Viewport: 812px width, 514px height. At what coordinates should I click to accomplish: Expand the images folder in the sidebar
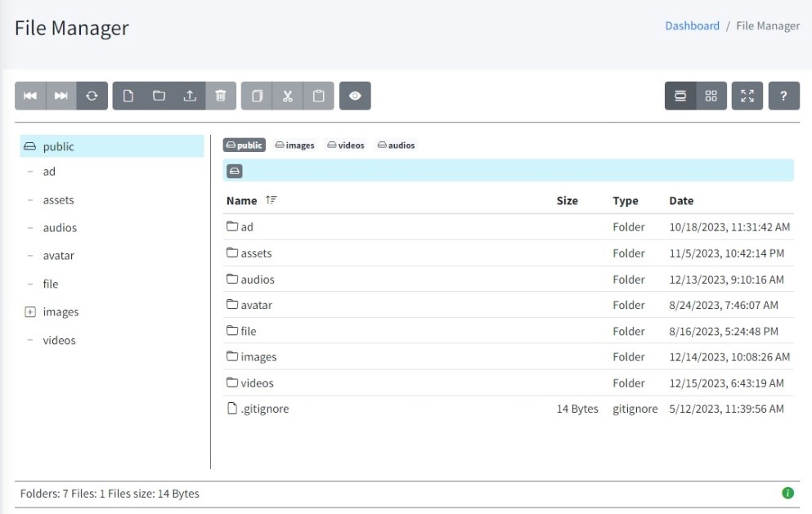point(29,311)
